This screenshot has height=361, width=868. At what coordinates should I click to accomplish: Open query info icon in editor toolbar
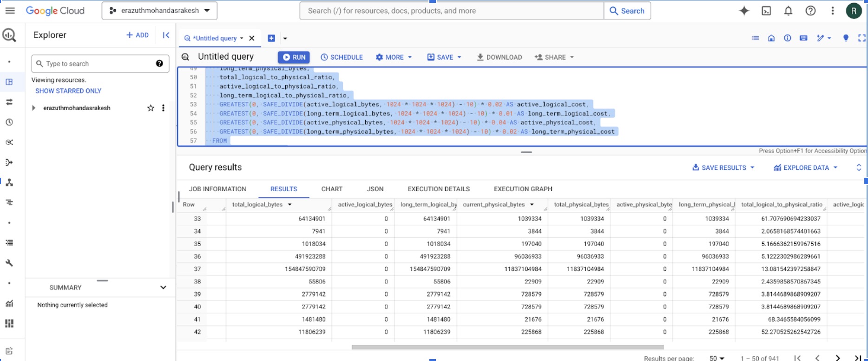[x=787, y=38]
